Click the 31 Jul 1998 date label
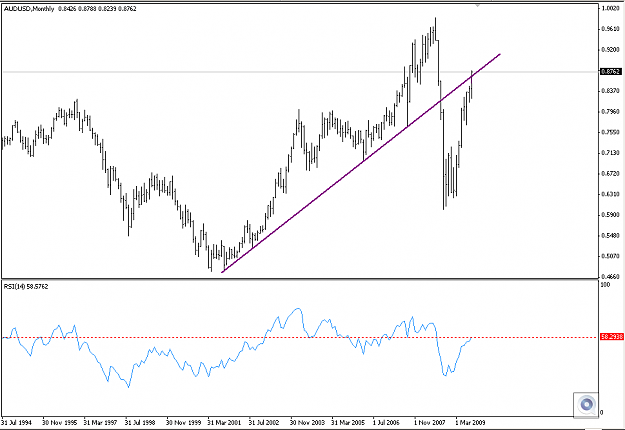625x430 pixels. click(140, 422)
